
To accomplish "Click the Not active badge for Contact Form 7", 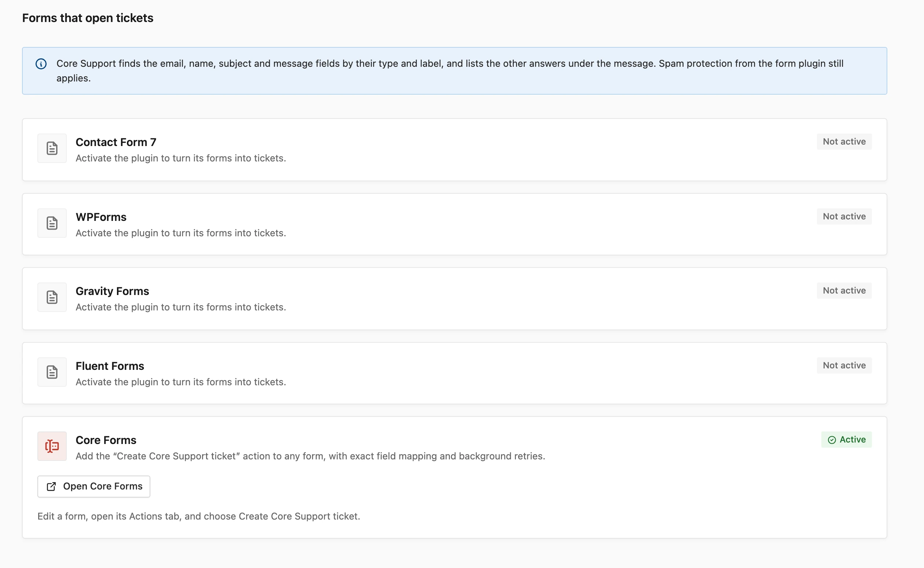I will point(844,142).
